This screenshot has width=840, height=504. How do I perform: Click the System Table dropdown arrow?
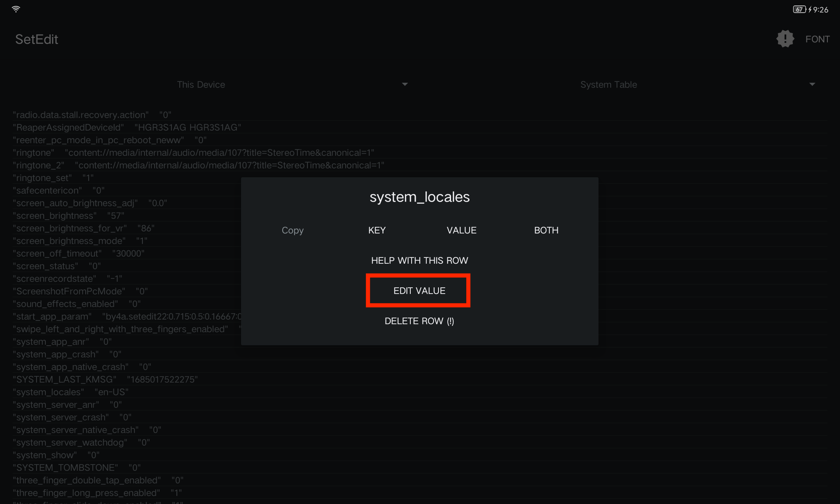coord(812,84)
